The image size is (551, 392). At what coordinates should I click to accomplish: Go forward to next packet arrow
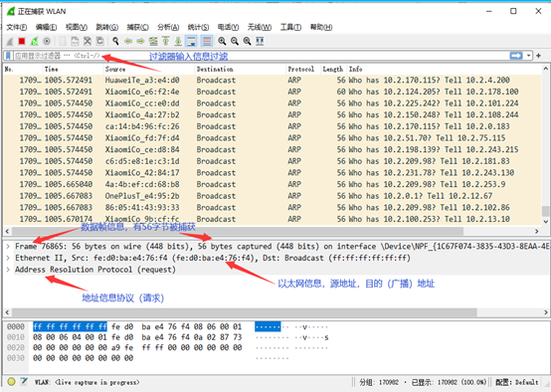click(x=140, y=42)
